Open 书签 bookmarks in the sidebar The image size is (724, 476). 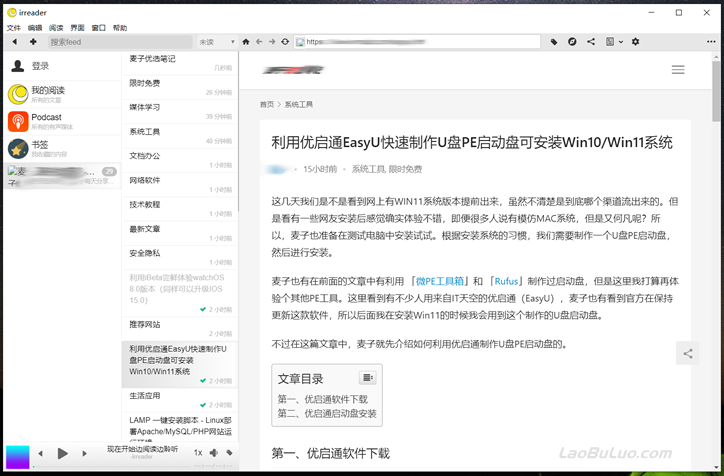pyautogui.click(x=62, y=149)
